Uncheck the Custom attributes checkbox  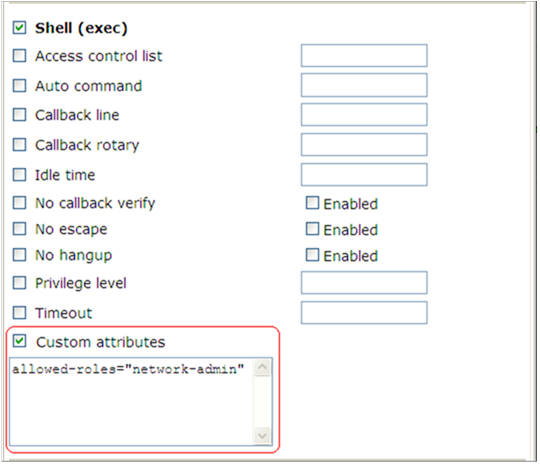coord(19,341)
